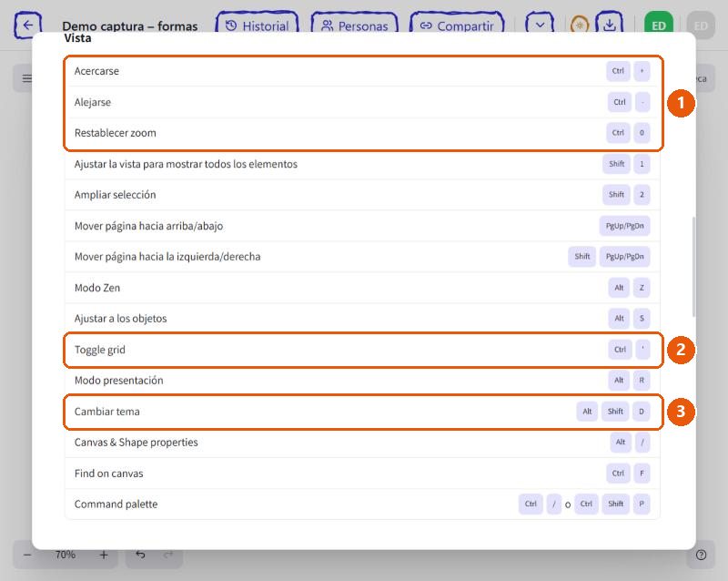Click the "D" key in Cambiar tema row
728x581 pixels.
coord(642,412)
